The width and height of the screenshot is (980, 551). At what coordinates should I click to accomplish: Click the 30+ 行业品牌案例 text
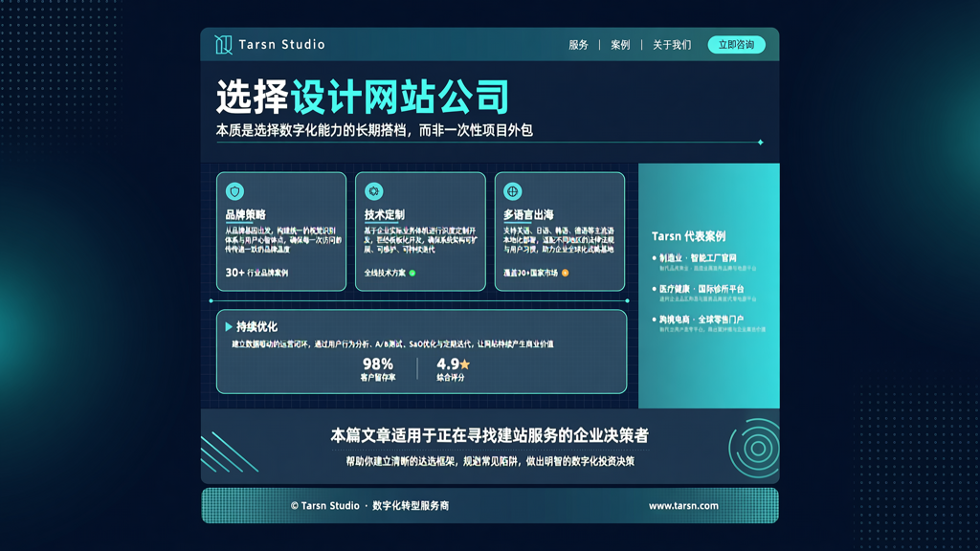point(256,273)
